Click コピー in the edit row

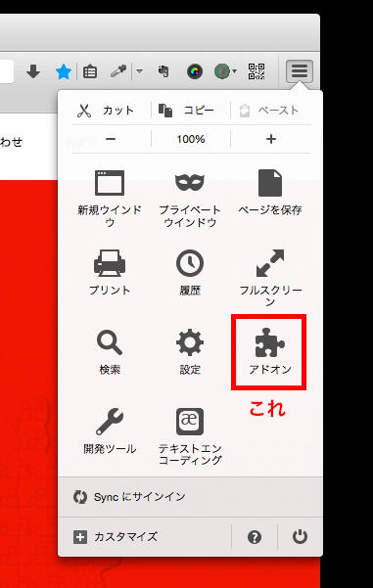coord(186,111)
